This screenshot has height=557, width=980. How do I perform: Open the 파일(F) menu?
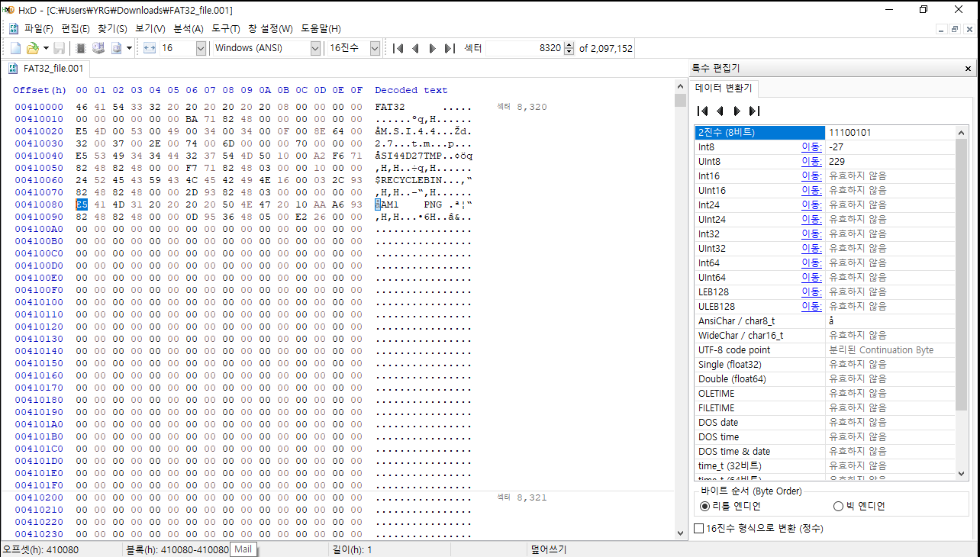coord(39,28)
